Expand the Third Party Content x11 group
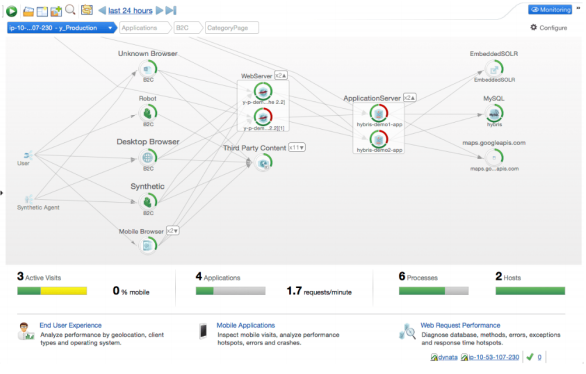 pos(297,148)
